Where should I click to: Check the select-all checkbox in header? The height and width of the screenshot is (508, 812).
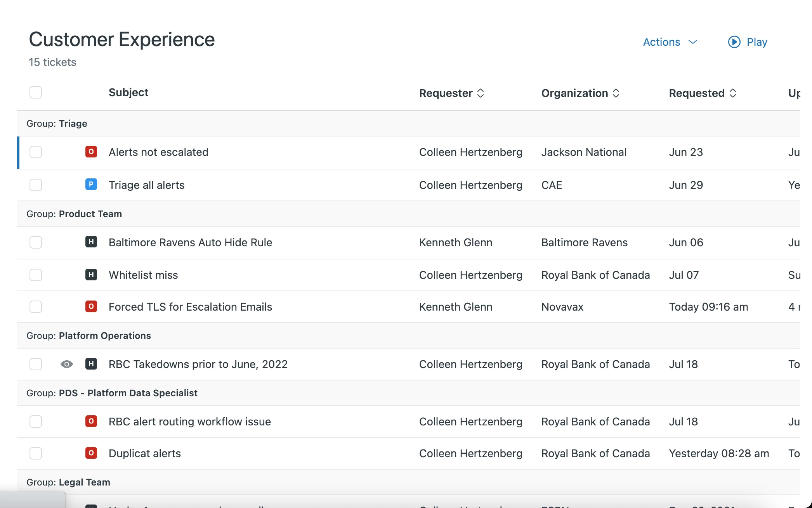36,92
